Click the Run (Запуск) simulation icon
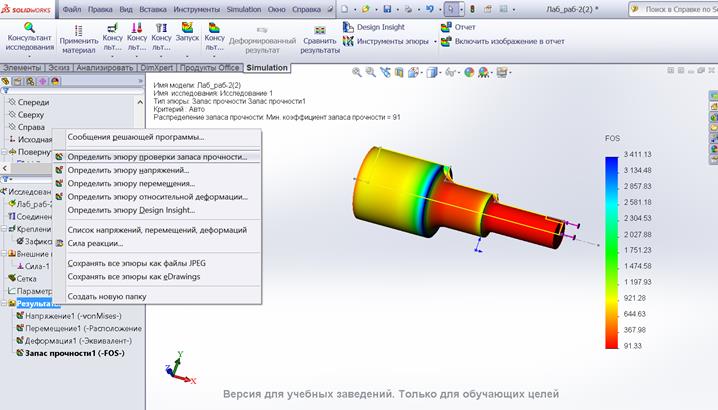This screenshot has height=410, width=718. [x=187, y=27]
